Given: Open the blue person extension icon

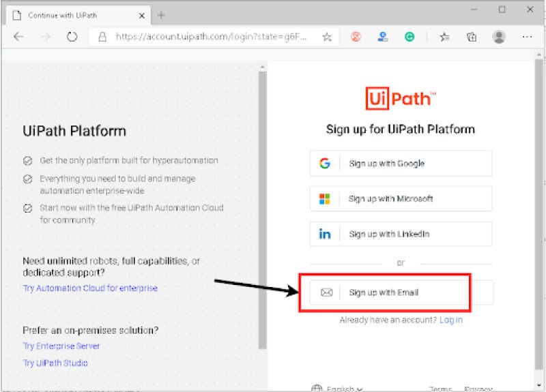Looking at the screenshot, I should (x=383, y=37).
